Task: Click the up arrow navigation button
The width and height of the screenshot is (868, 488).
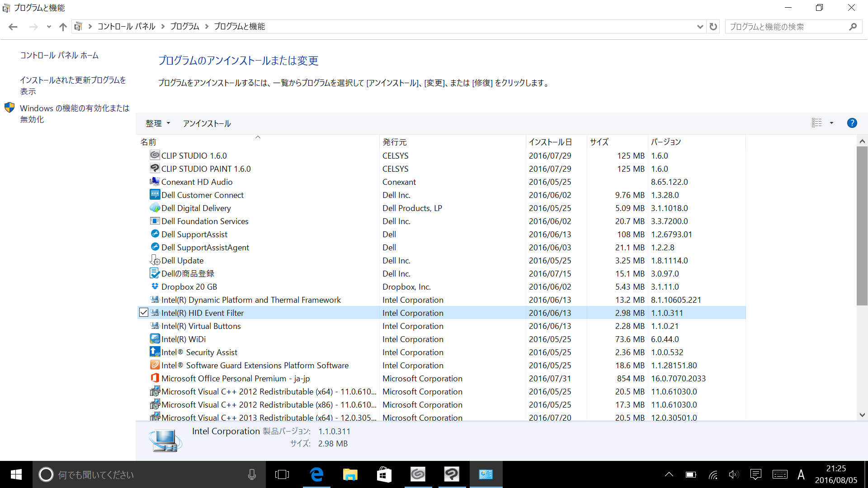Action: click(x=63, y=27)
